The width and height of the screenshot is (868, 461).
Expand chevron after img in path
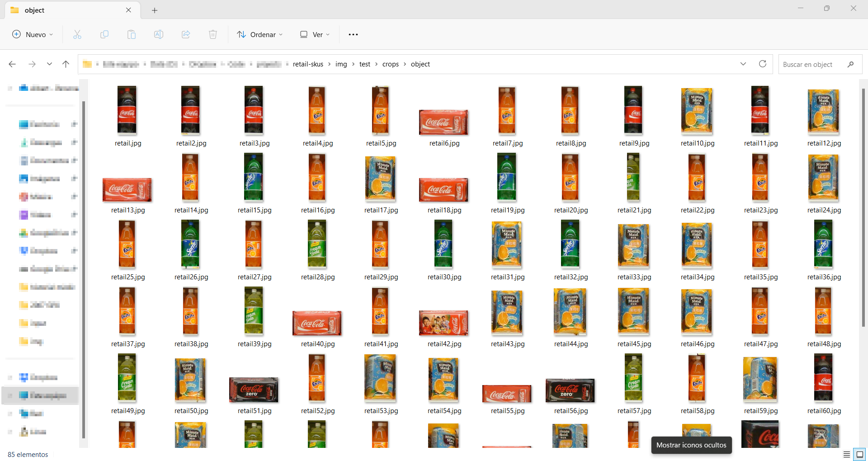pos(353,64)
